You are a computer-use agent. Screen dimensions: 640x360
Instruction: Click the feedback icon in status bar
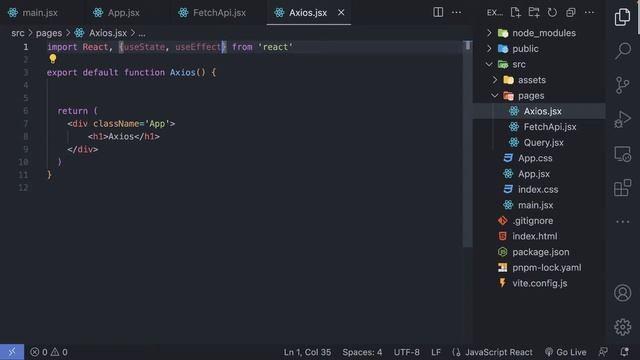(x=603, y=352)
